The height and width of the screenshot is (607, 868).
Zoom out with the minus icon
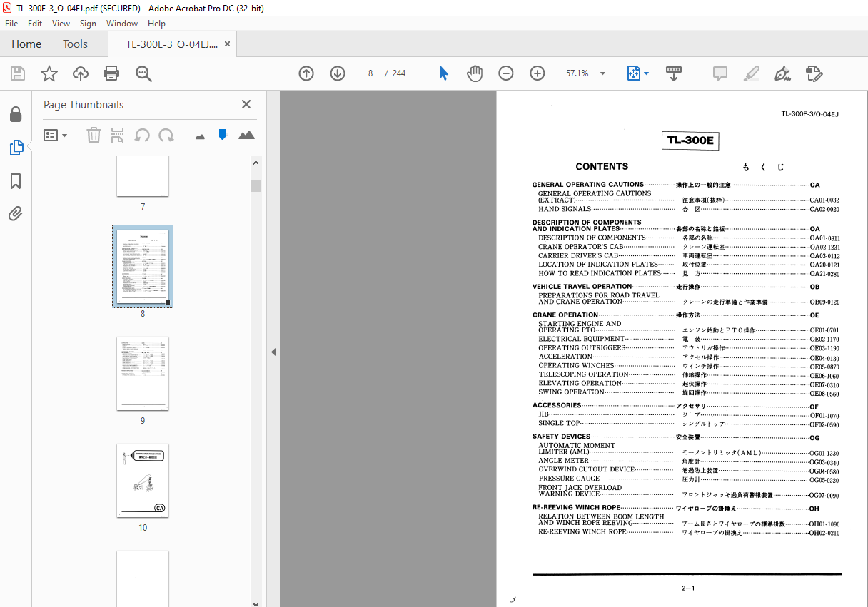pyautogui.click(x=506, y=73)
